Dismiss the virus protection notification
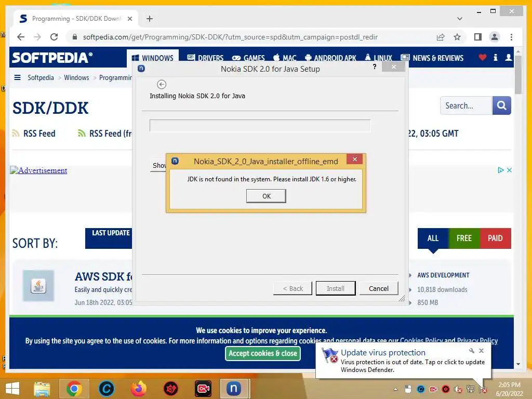The width and height of the screenshot is (532, 399). tap(481, 351)
